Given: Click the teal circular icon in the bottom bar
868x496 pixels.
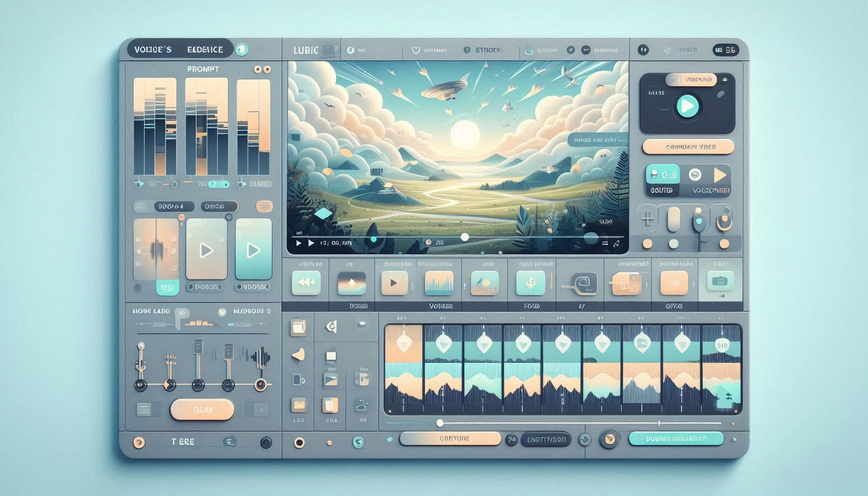Looking at the screenshot, I should (358, 442).
